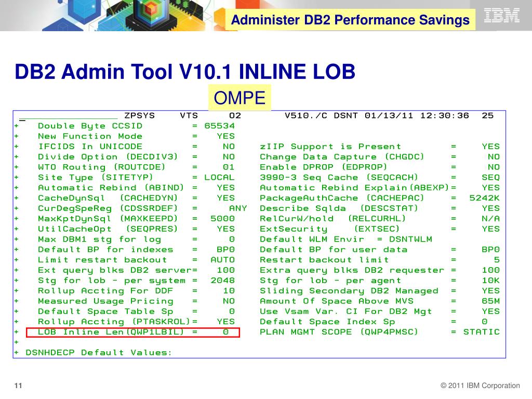Screen dimensions: 532x399
Task: Click 'Use Vsam Var. CI For DB2 Mgt' label
Action: [x=345, y=312]
